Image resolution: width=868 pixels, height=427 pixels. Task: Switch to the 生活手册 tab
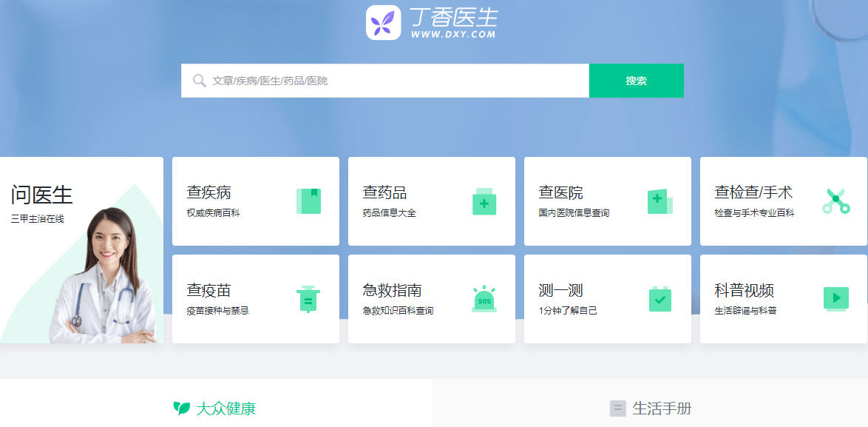click(x=651, y=408)
